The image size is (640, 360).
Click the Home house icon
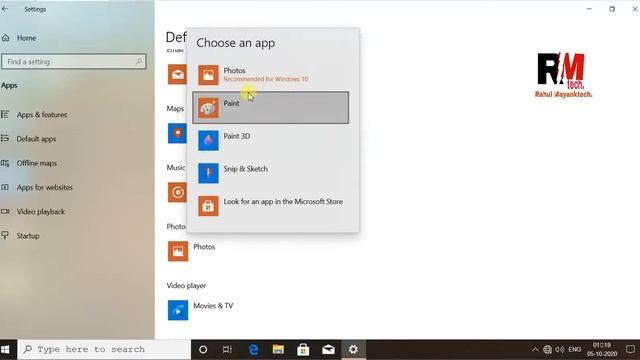(6, 38)
